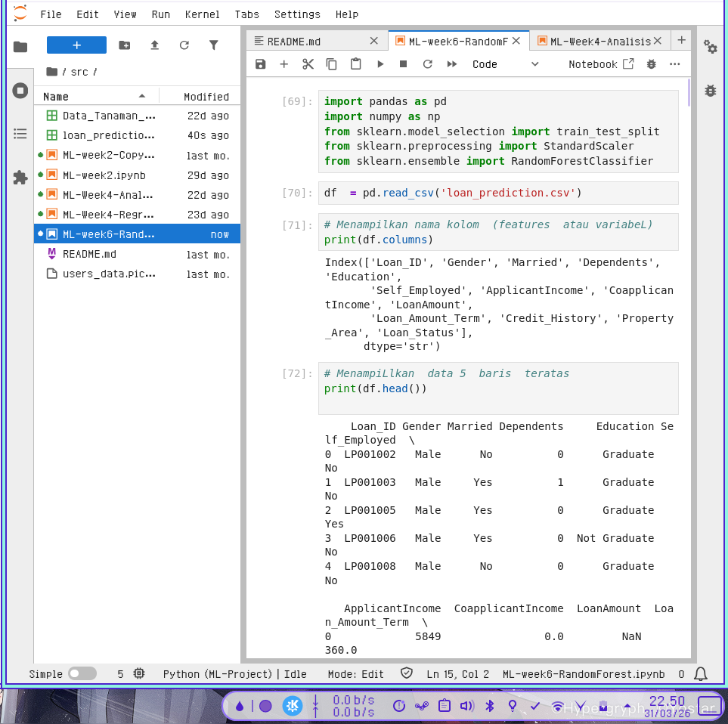The width and height of the screenshot is (728, 724).
Task: Interrupt the kernel with the stop icon
Action: tap(404, 64)
